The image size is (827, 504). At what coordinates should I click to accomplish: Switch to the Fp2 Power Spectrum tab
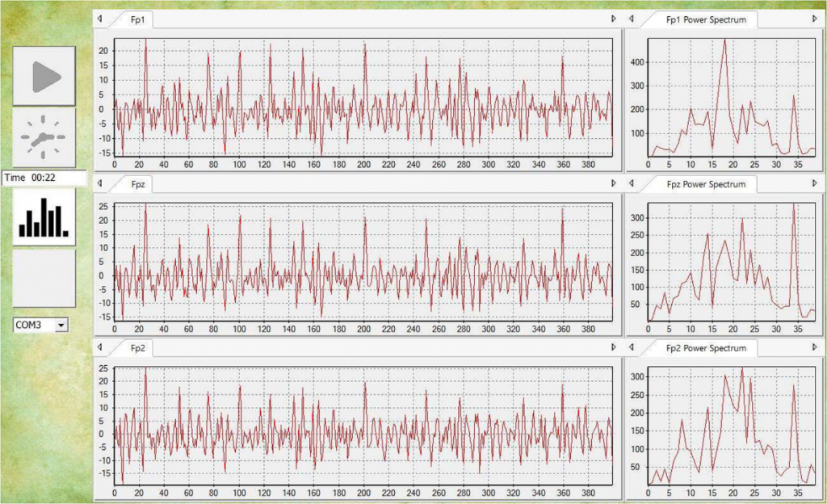coord(705,348)
